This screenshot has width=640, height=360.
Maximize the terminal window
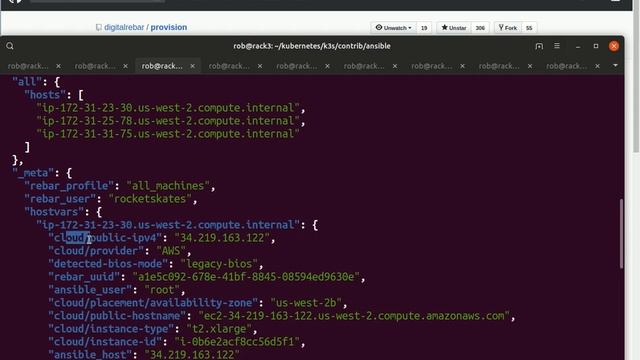(596, 46)
